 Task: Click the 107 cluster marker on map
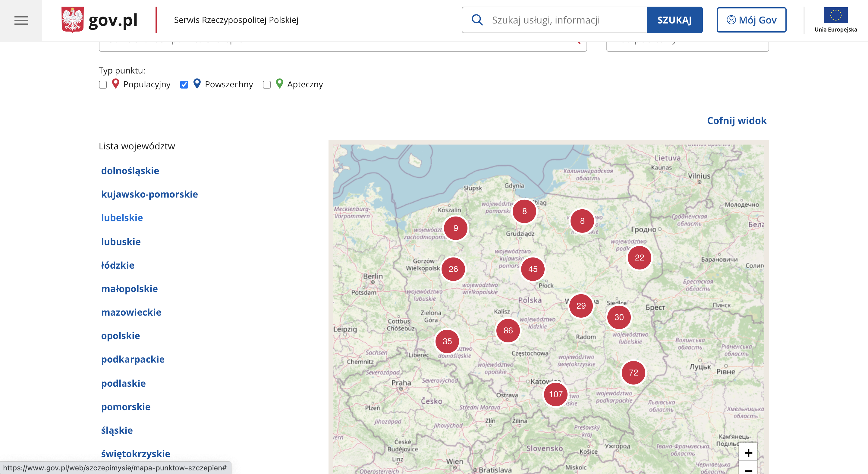pyautogui.click(x=556, y=394)
